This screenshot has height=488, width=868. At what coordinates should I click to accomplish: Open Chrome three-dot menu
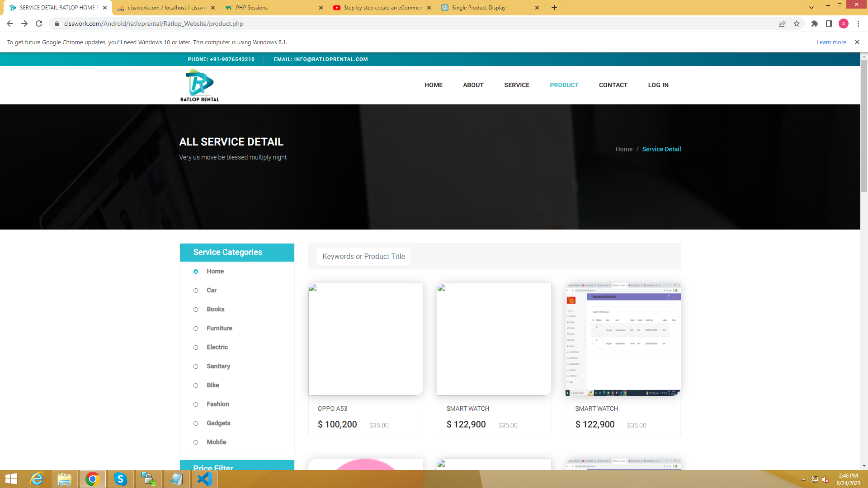point(858,23)
